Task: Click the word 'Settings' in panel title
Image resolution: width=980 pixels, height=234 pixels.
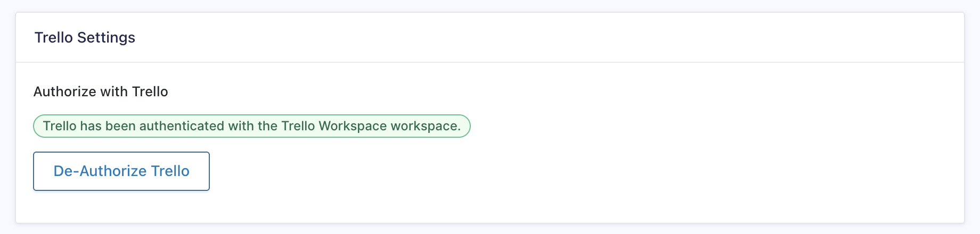Action: coord(106,38)
